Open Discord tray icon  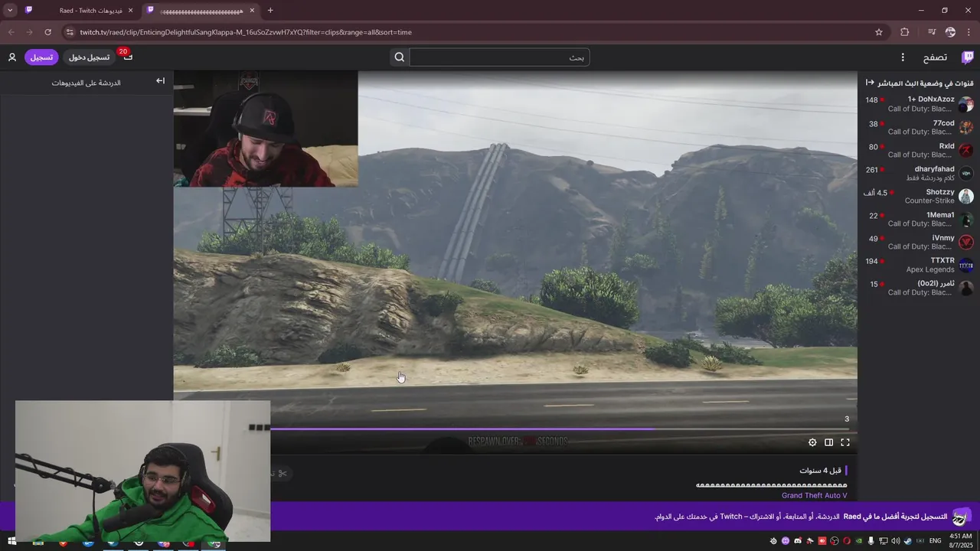pos(798,541)
